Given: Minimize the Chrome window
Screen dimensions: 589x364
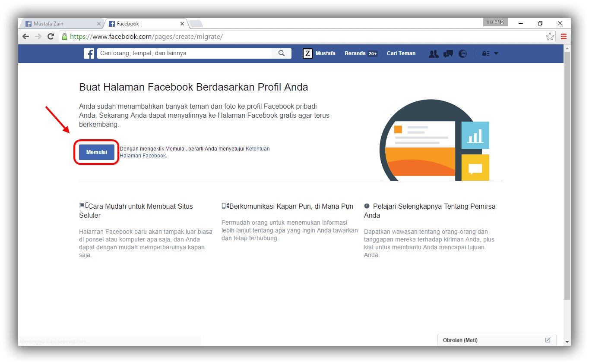Looking at the screenshot, I should pyautogui.click(x=520, y=23).
